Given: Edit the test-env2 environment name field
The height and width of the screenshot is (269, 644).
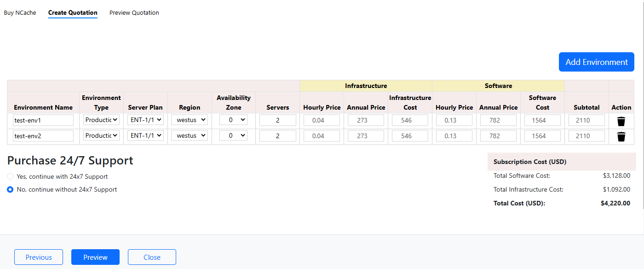Looking at the screenshot, I should point(43,135).
